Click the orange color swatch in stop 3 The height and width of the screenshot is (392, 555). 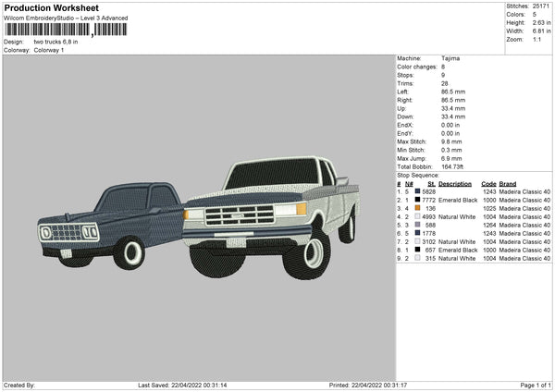pyautogui.click(x=418, y=208)
